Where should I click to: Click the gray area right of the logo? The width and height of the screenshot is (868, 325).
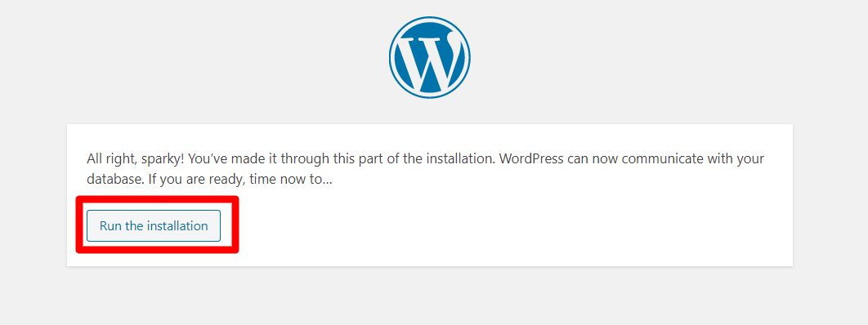(x=664, y=57)
